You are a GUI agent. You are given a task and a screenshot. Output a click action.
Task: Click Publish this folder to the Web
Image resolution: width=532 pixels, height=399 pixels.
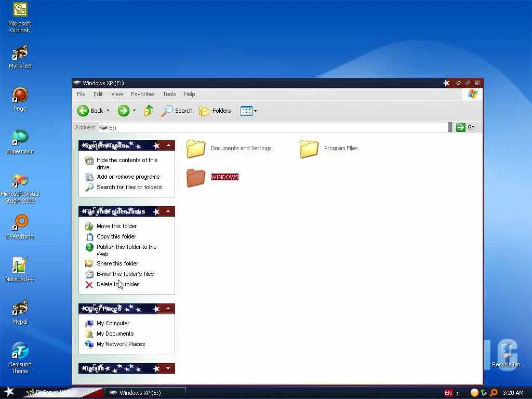point(126,250)
